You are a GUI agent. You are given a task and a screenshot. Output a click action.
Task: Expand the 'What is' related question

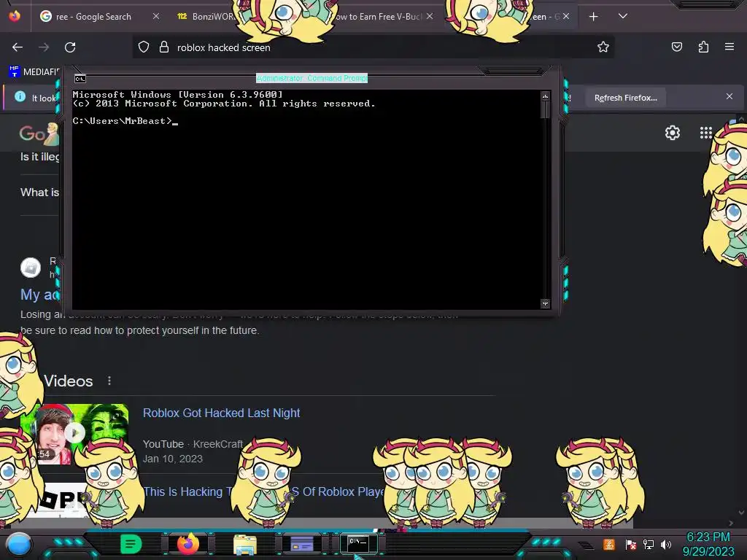[39, 192]
